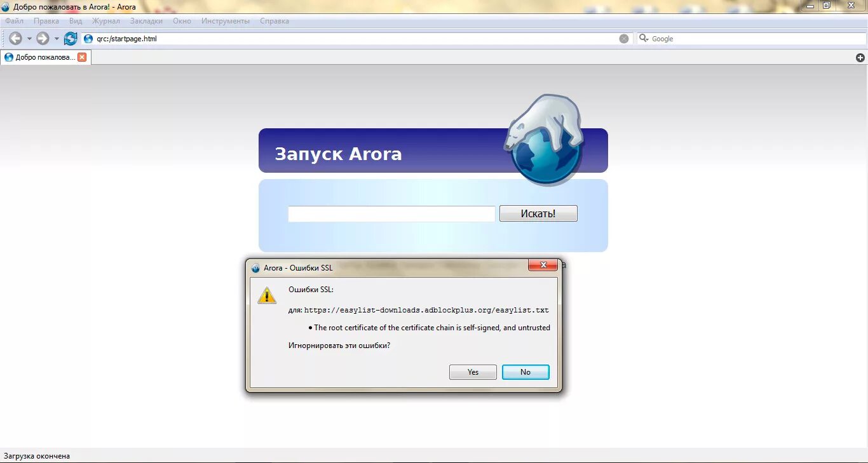
Task: Close the Arora SSL errors dialog
Action: [x=543, y=265]
